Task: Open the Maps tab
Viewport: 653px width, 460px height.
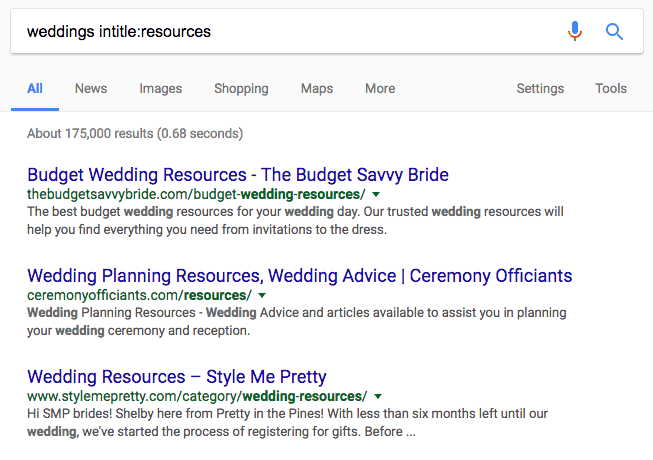Action: 317,89
